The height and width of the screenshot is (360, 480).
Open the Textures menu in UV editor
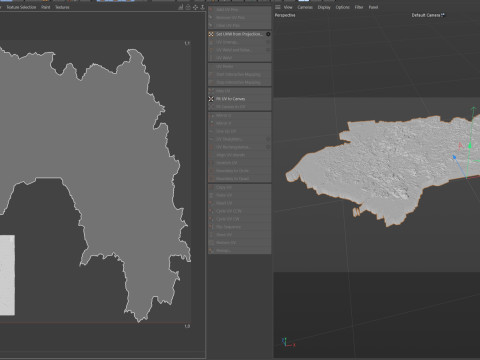[x=62, y=7]
